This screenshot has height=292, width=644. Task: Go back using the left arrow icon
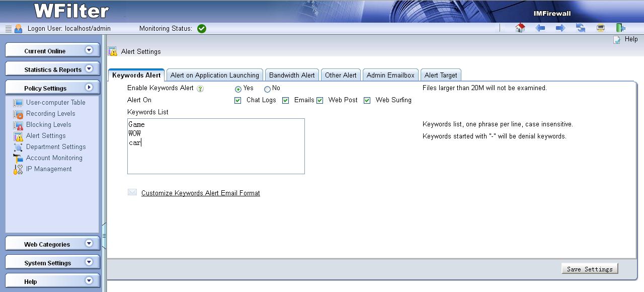point(540,28)
